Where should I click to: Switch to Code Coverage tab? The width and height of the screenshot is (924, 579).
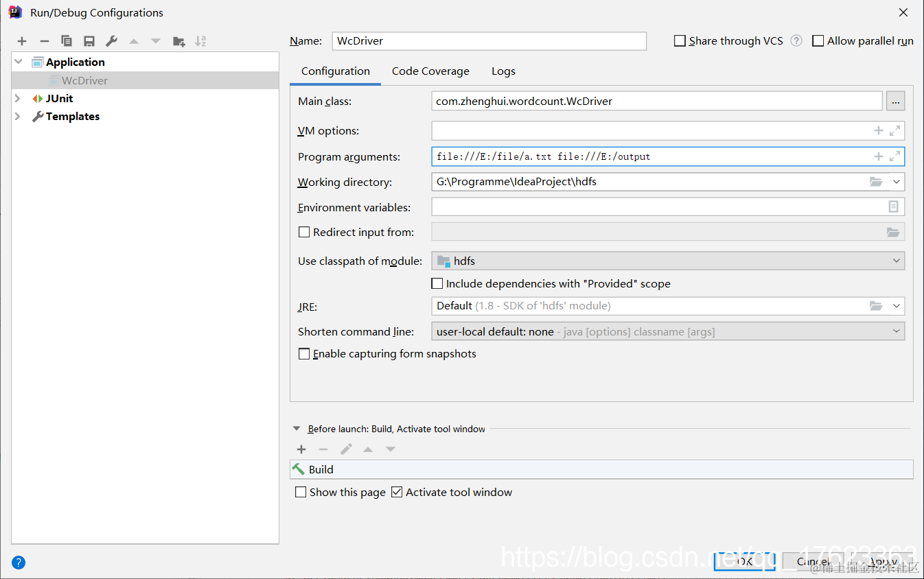[x=430, y=71]
